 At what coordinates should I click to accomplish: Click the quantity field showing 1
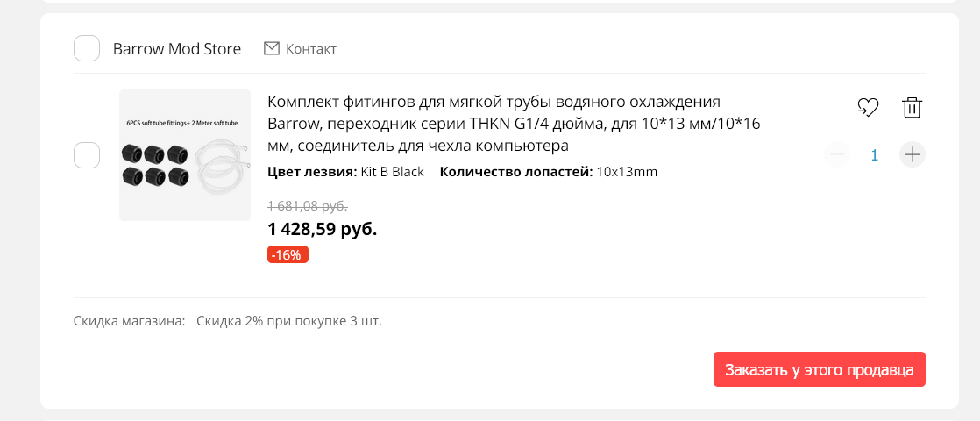pyautogui.click(x=874, y=155)
